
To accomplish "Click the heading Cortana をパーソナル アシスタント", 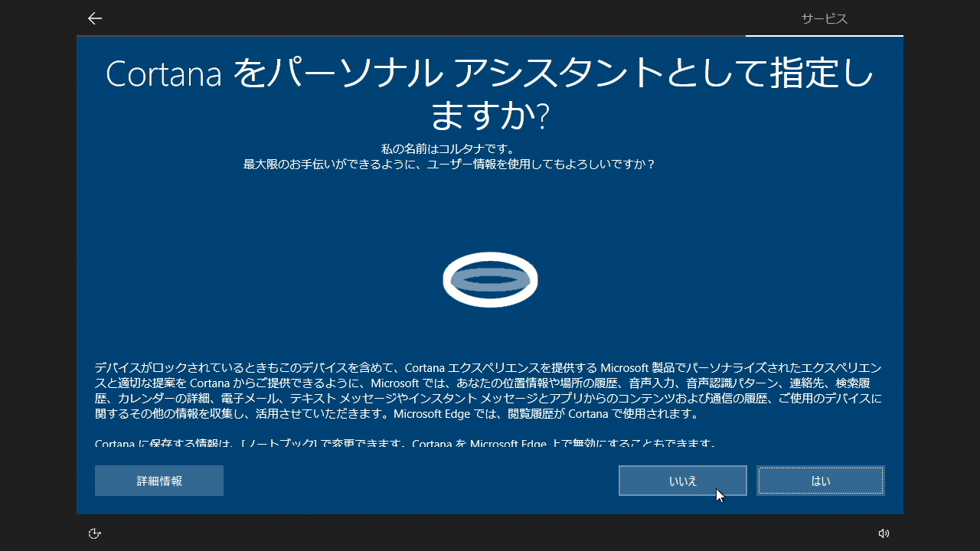I will [490, 94].
